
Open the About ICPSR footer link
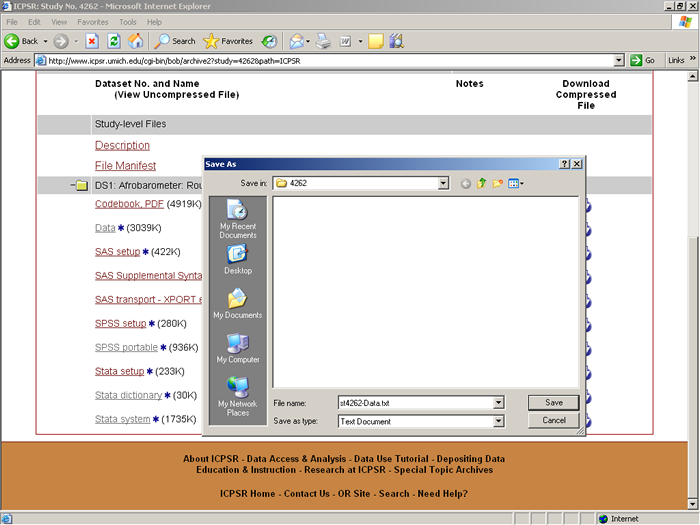tap(211, 459)
